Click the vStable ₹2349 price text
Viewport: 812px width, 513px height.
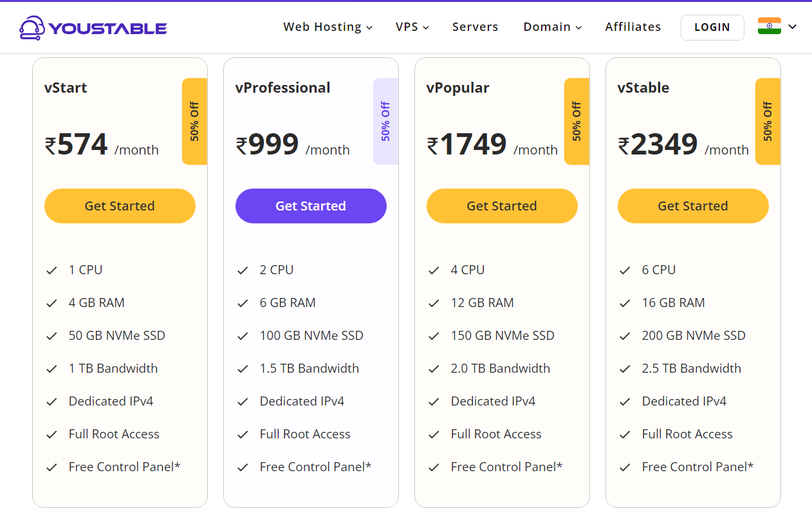658,145
